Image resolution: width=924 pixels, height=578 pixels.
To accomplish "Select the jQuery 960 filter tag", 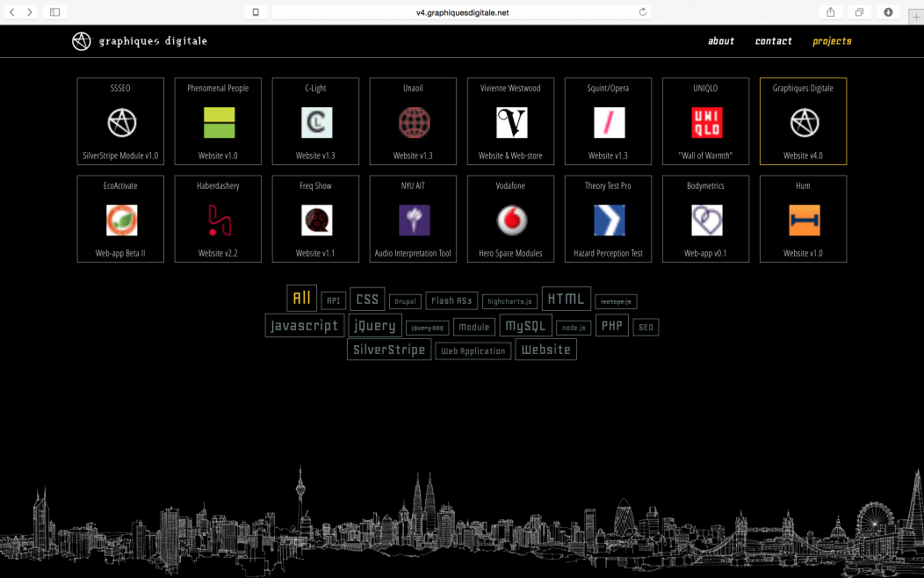I will click(x=427, y=328).
